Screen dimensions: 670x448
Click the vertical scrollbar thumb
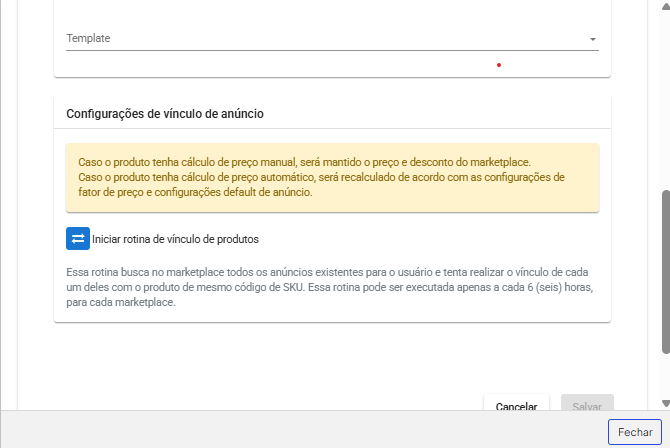pos(665,270)
